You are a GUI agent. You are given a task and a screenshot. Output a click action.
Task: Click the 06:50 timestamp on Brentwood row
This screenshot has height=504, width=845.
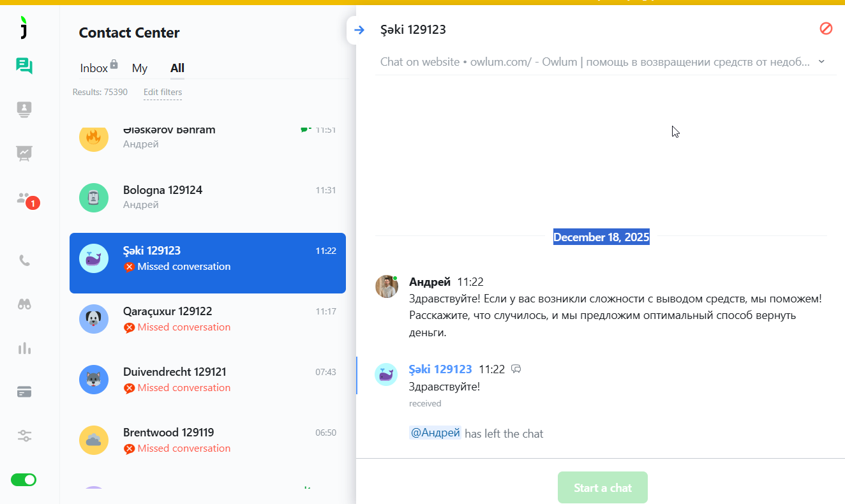pyautogui.click(x=325, y=433)
